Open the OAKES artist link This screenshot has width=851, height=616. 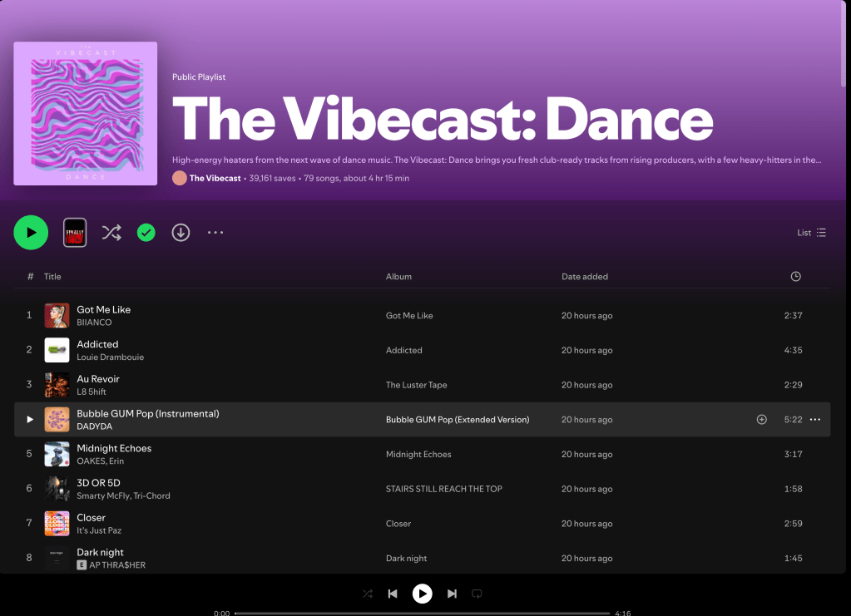91,461
